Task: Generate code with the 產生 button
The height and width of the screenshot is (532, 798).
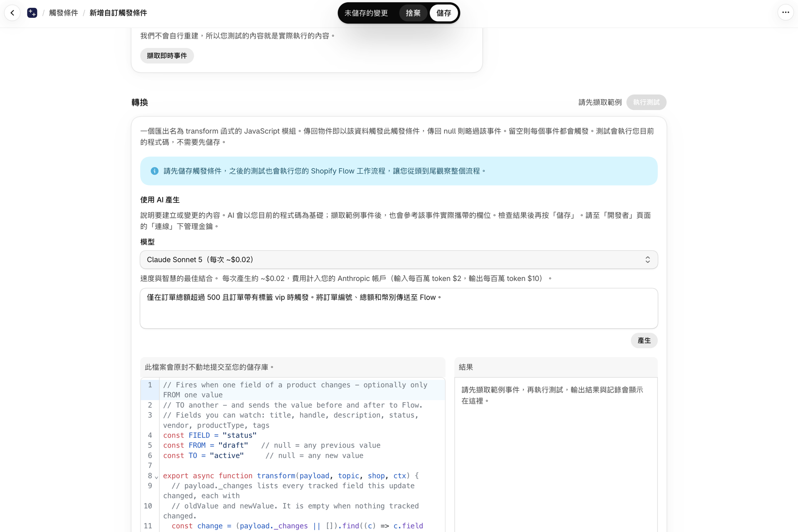Action: [644, 340]
